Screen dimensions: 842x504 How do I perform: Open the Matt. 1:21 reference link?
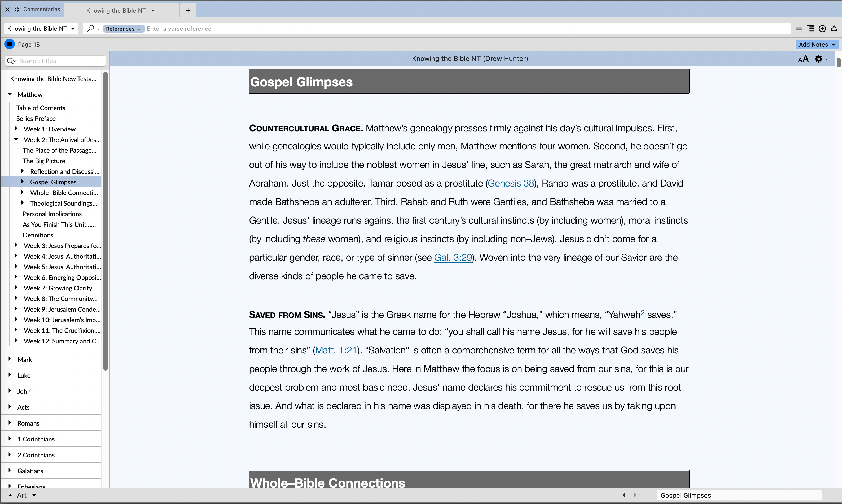[x=336, y=351]
